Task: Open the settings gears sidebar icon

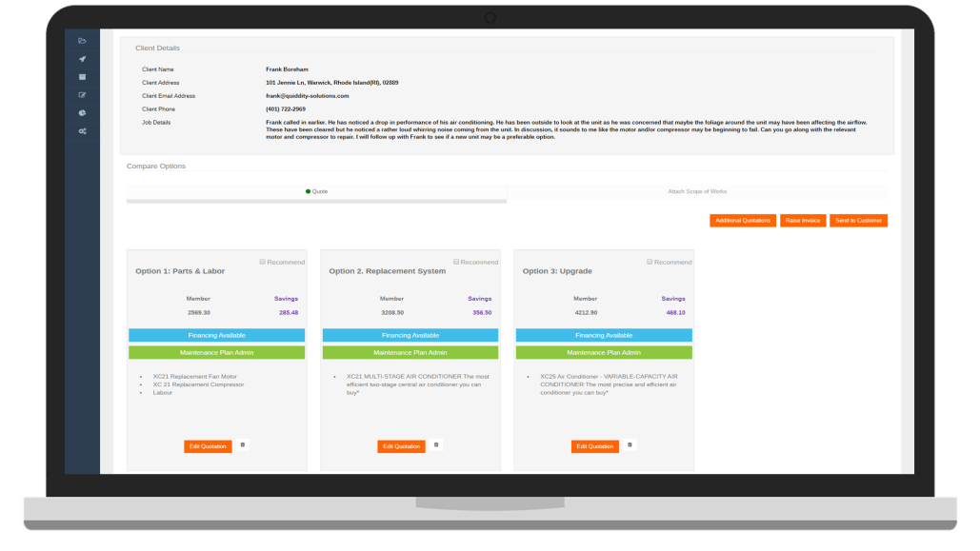Action: (x=83, y=131)
